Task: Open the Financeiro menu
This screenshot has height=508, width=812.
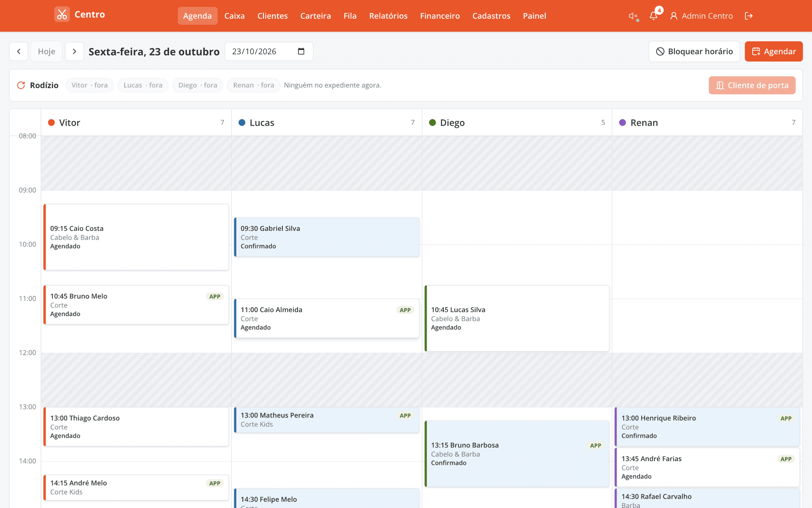Action: [x=440, y=16]
